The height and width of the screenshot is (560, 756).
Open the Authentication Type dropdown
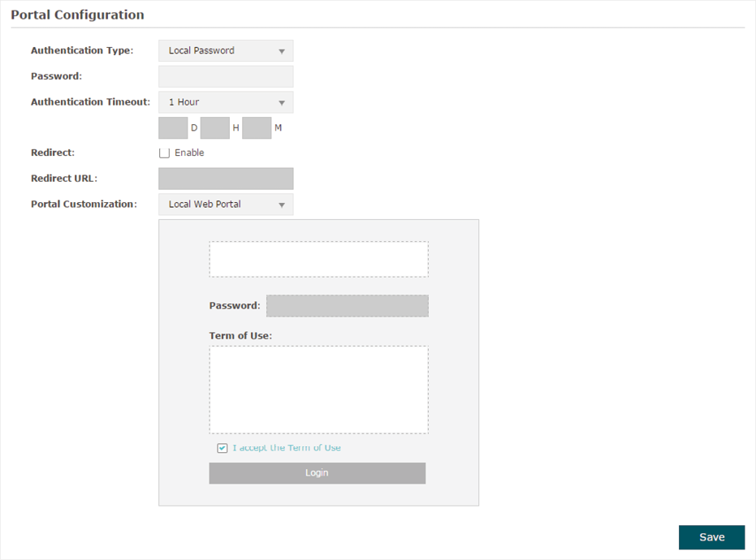[x=226, y=50]
